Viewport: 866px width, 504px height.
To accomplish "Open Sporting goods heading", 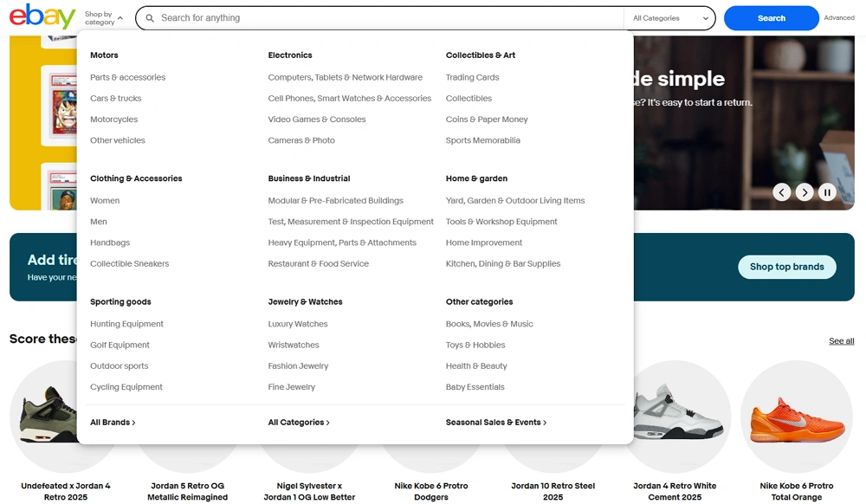I will [120, 302].
